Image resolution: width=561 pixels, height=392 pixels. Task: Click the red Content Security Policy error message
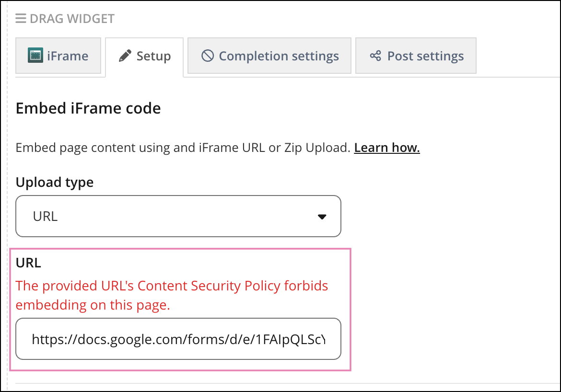coord(172,295)
